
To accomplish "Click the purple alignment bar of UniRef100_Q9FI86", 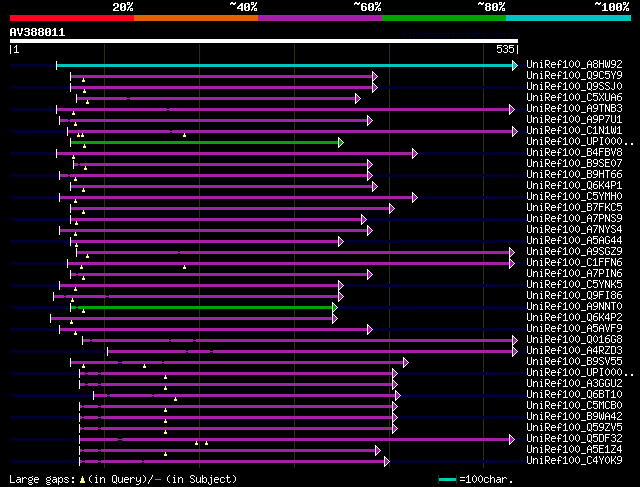I will tap(196, 296).
